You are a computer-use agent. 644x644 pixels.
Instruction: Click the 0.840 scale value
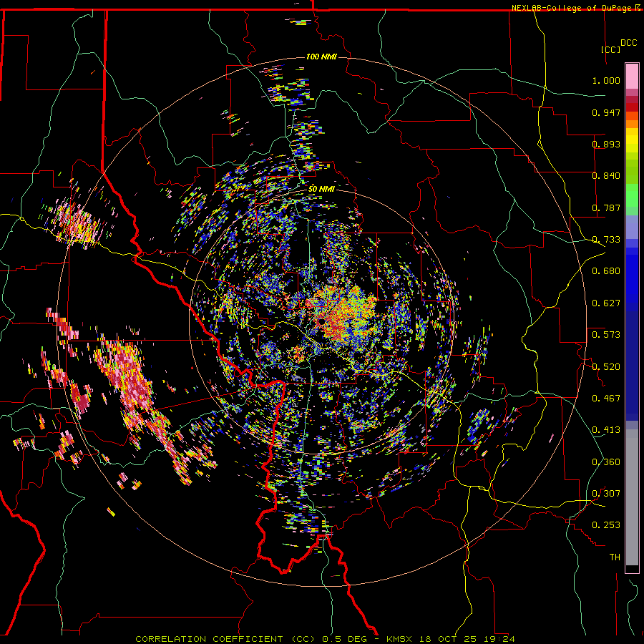tap(606, 176)
